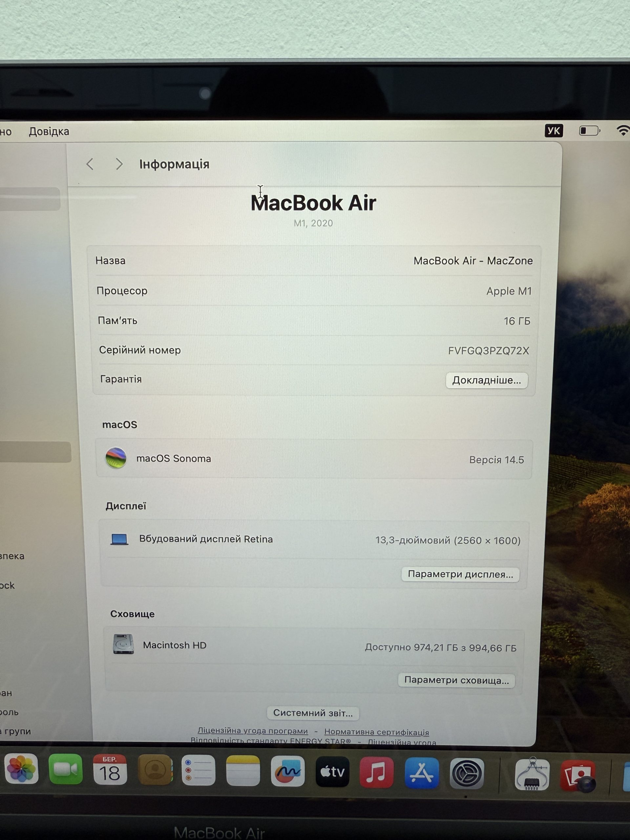Screen dimensions: 630x840
Task: Open the Ліцензійна угода програми link
Action: [x=253, y=731]
